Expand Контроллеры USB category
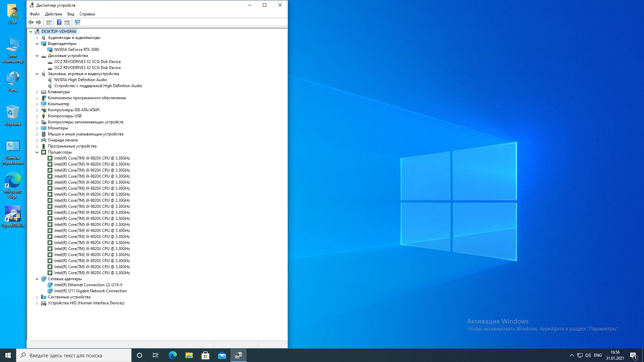Screen dimensions: 644x362 pyautogui.click(x=37, y=116)
